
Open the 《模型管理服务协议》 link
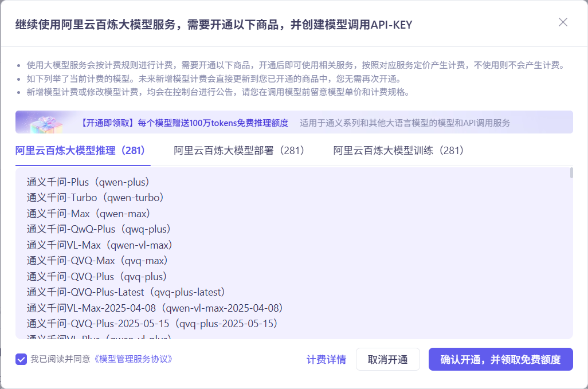[x=133, y=359]
